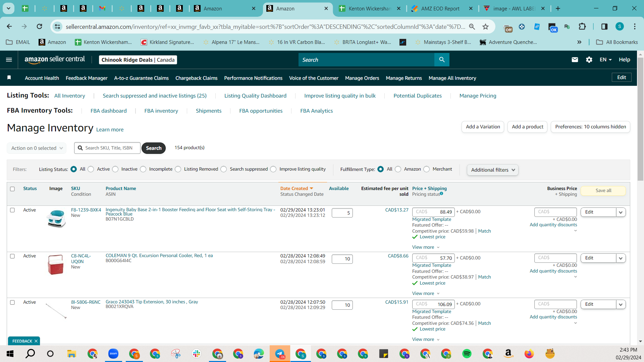Viewport: 644px width, 362px height.
Task: Open Feedback Manager in the navigation bar
Action: pyautogui.click(x=87, y=78)
